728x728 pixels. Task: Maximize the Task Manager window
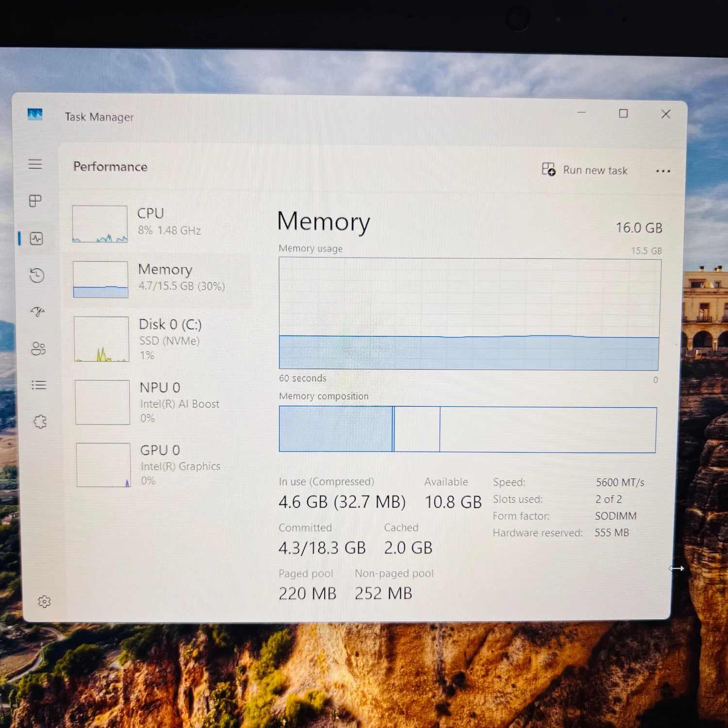tap(623, 114)
